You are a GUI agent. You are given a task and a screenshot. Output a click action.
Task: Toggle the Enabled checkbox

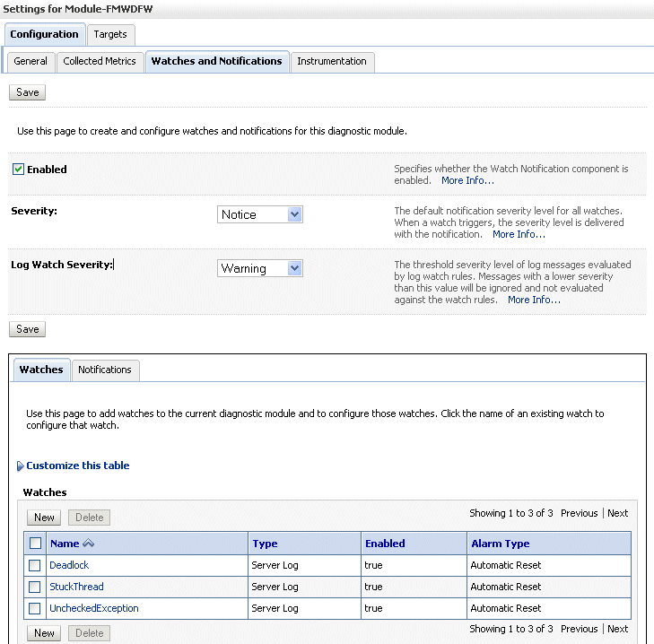[x=18, y=169]
